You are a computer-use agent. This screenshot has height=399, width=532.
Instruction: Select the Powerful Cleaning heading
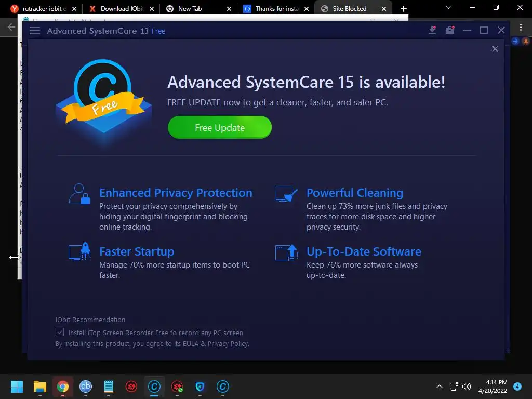354,193
